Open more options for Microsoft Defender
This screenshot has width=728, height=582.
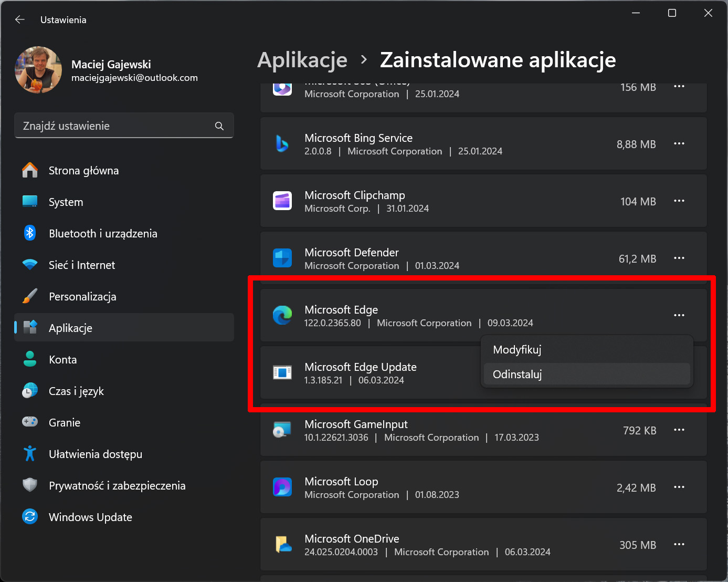[x=679, y=258]
